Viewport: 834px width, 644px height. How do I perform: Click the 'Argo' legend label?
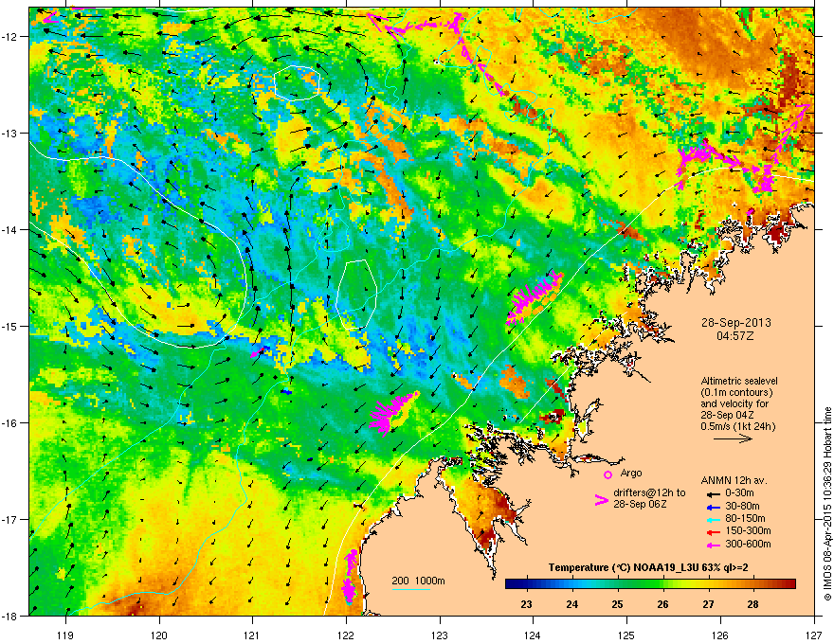[631, 473]
